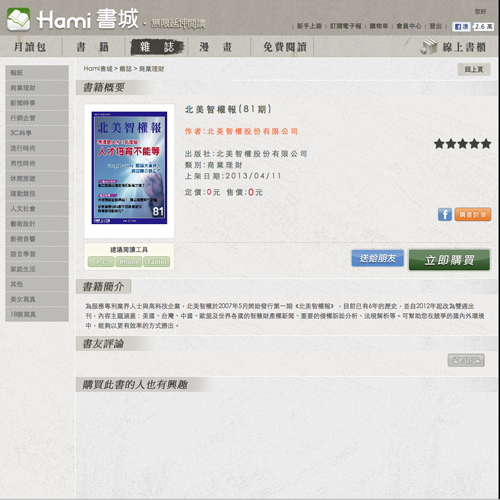The height and width of the screenshot is (500, 500).
Task: Select 商業理財 in the sidebar
Action: tap(37, 88)
